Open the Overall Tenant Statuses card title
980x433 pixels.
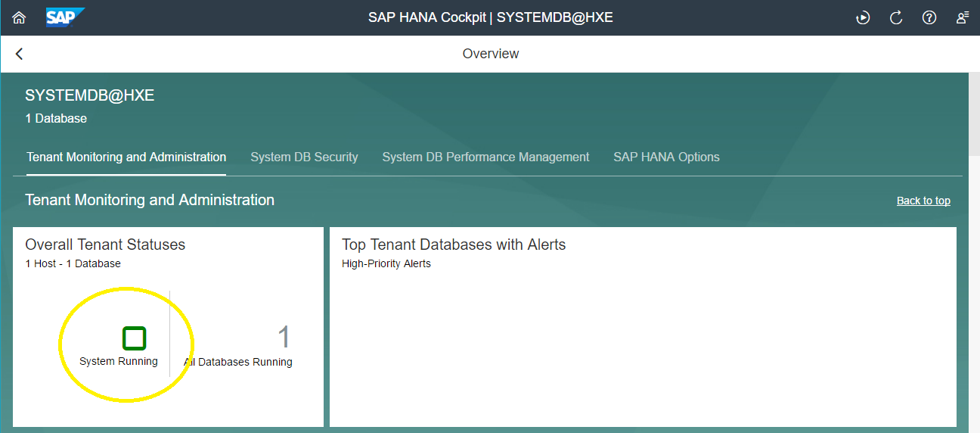click(x=105, y=245)
